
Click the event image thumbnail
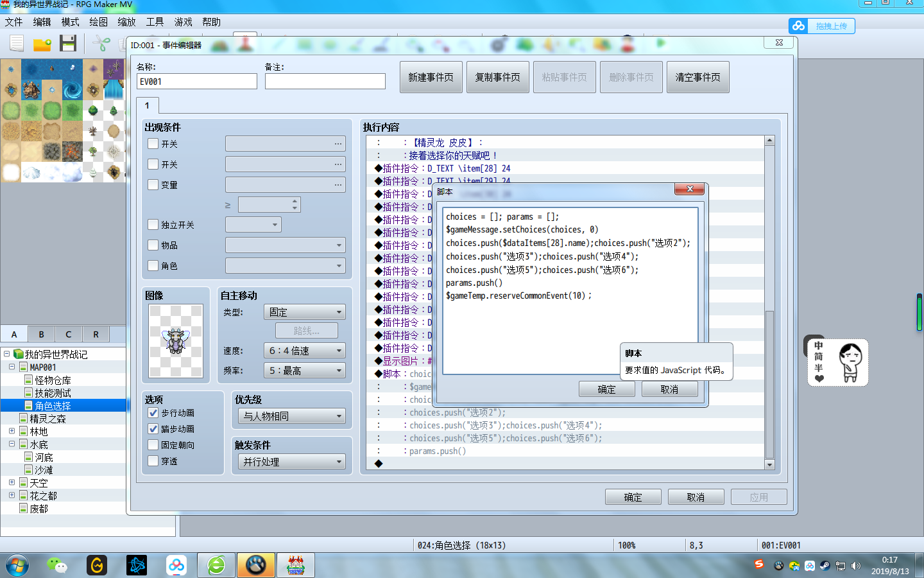[x=176, y=341]
